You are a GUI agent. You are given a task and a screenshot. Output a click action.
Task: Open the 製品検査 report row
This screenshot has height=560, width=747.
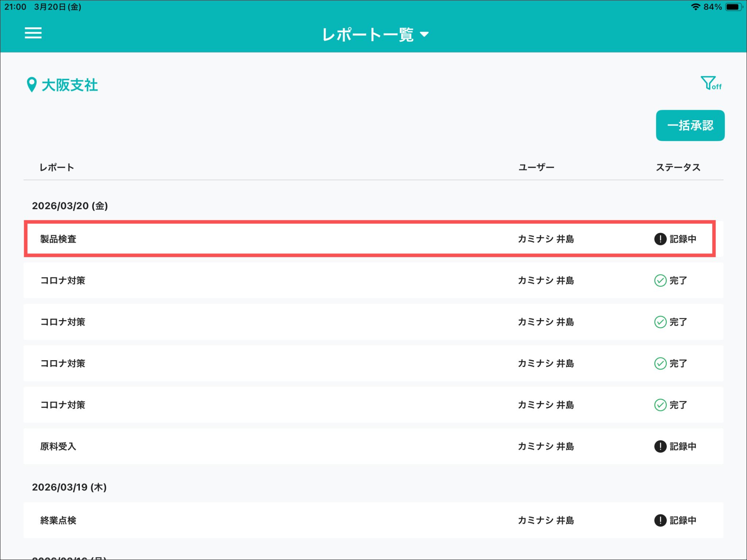click(x=370, y=239)
